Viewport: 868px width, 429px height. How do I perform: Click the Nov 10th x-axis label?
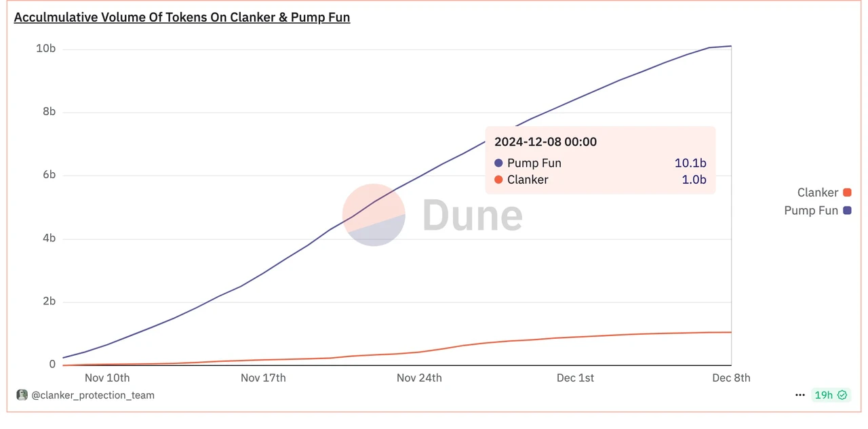click(107, 377)
